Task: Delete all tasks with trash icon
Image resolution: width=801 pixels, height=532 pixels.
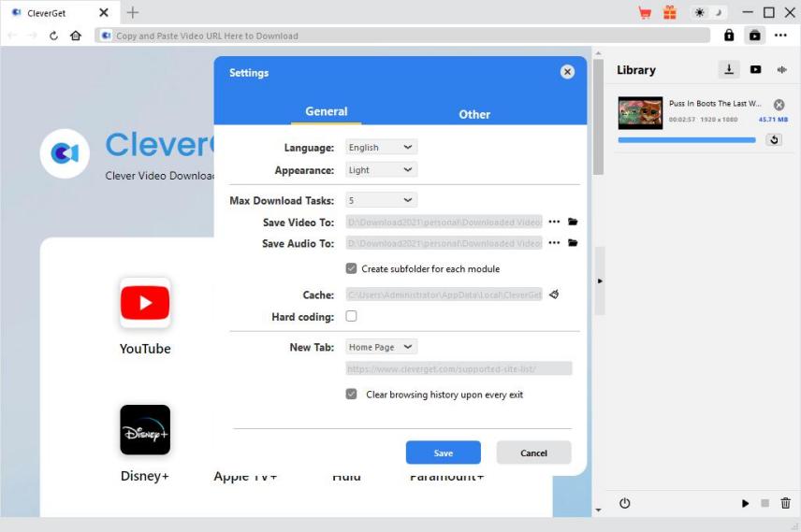Action: (786, 503)
